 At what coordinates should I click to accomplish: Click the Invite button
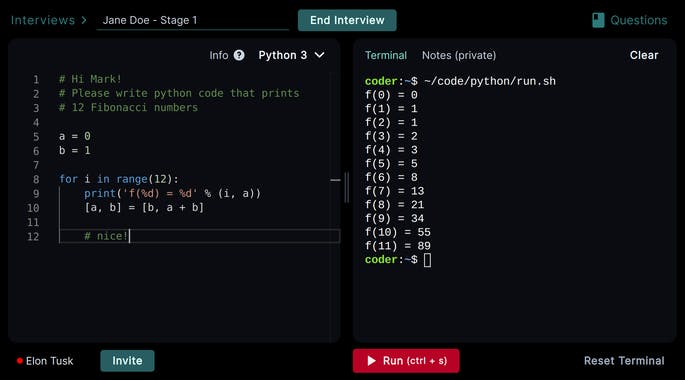[x=127, y=361]
